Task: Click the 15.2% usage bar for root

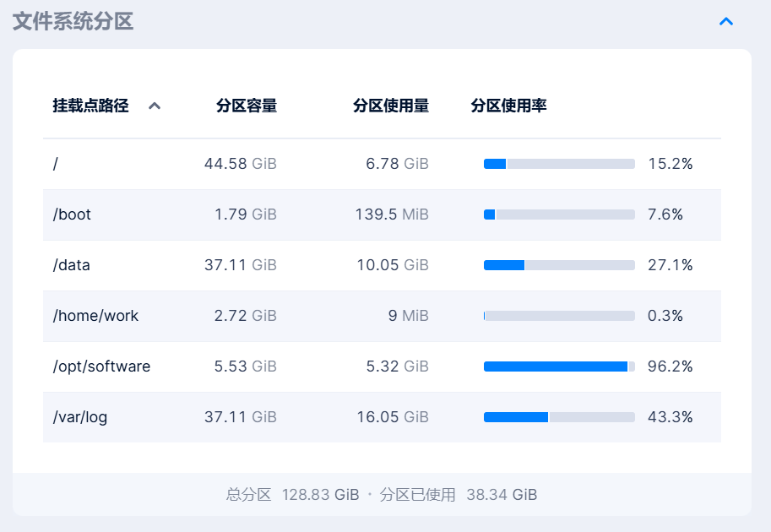Action: click(559, 164)
